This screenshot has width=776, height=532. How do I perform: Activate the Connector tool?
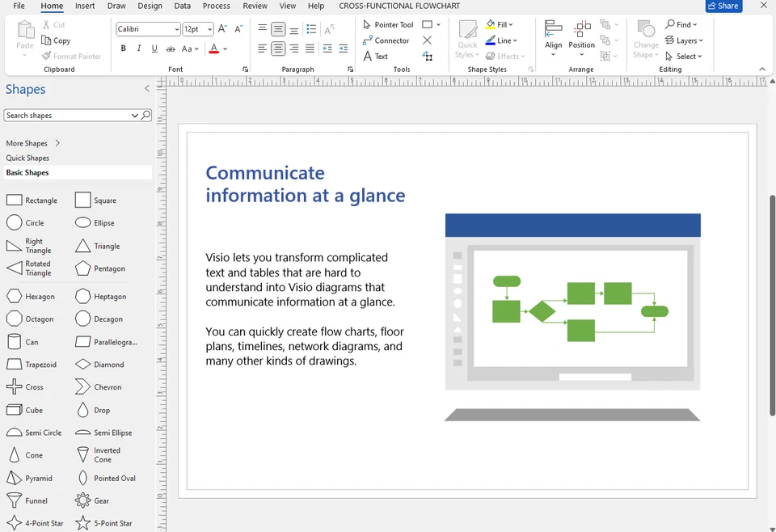pyautogui.click(x=386, y=40)
